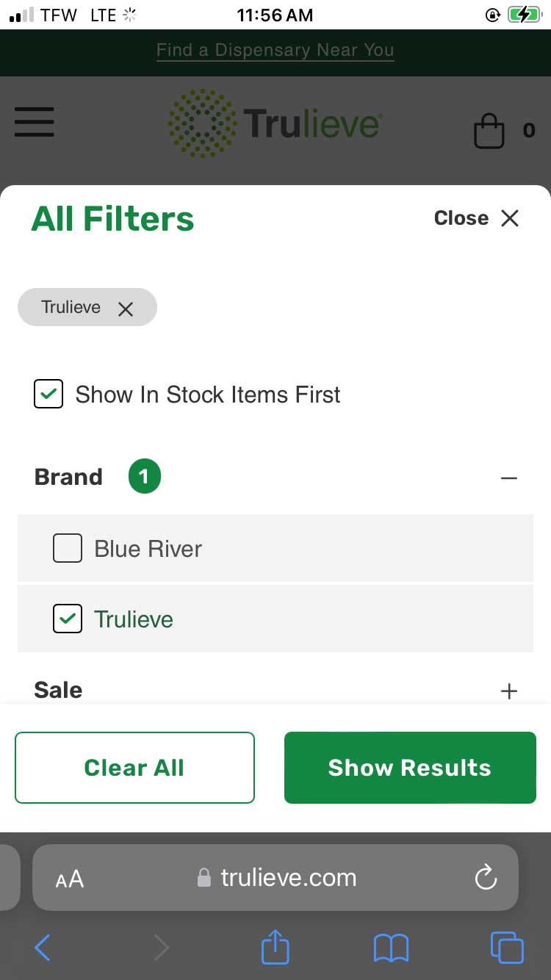
Task: Expand the Sale filter section
Action: (x=508, y=691)
